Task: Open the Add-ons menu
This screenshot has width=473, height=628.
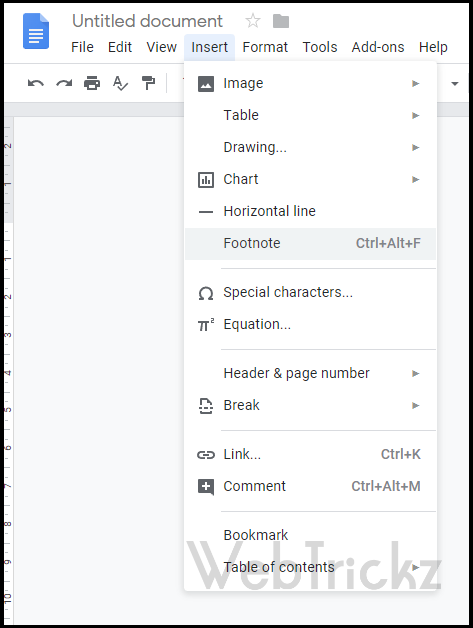Action: pos(378,47)
